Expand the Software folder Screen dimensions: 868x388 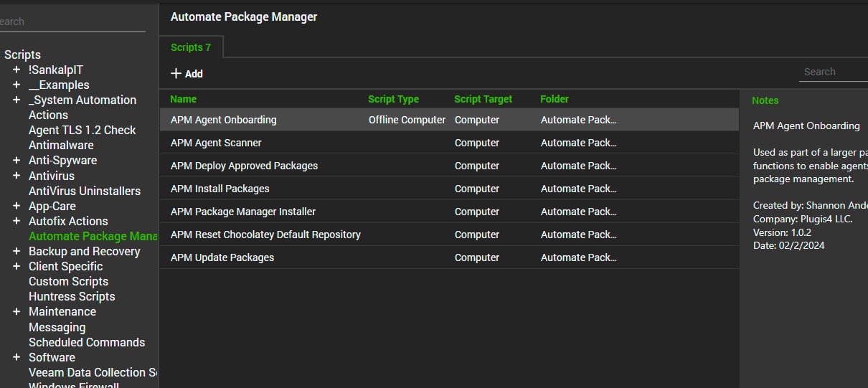[16, 357]
